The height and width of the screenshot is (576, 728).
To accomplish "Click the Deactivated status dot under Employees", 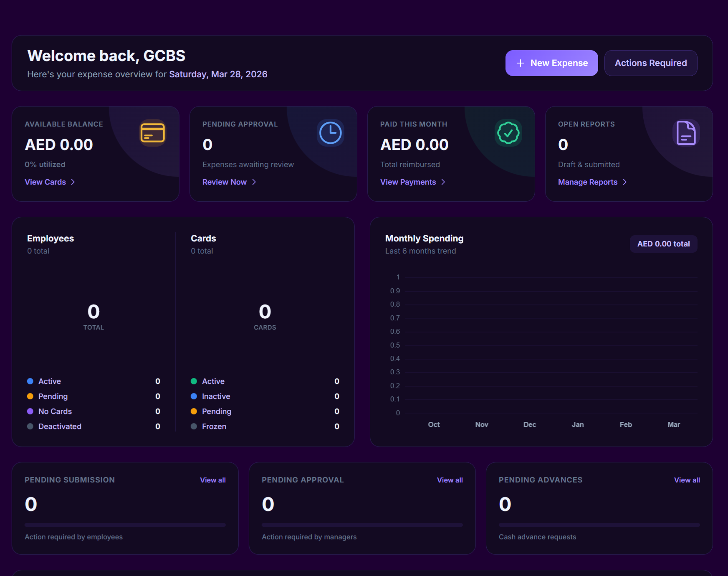I will [x=30, y=426].
